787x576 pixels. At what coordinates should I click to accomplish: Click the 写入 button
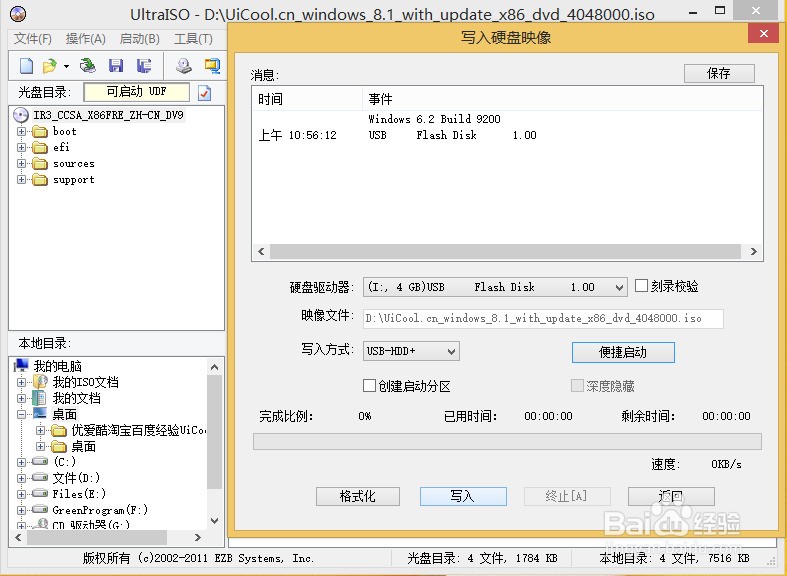pos(463,496)
